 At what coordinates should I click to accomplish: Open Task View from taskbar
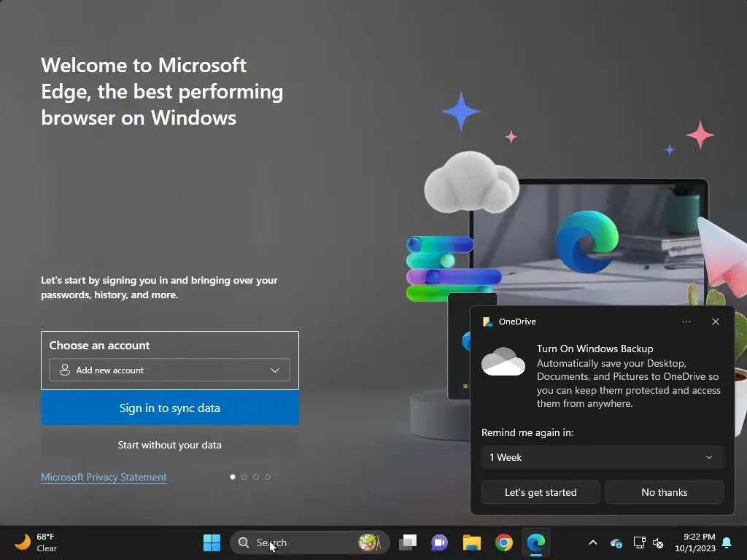(408, 542)
